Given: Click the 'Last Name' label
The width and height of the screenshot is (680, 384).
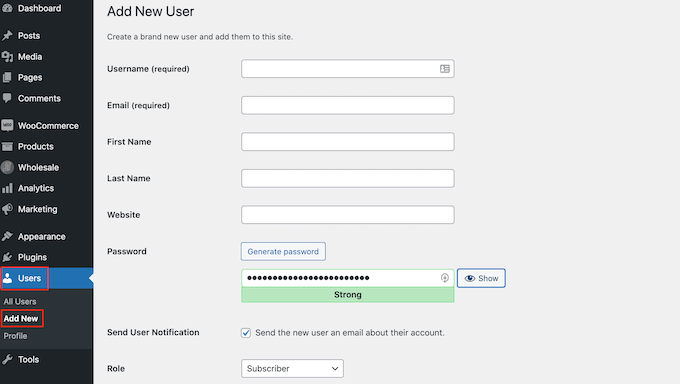Looking at the screenshot, I should (x=129, y=178).
